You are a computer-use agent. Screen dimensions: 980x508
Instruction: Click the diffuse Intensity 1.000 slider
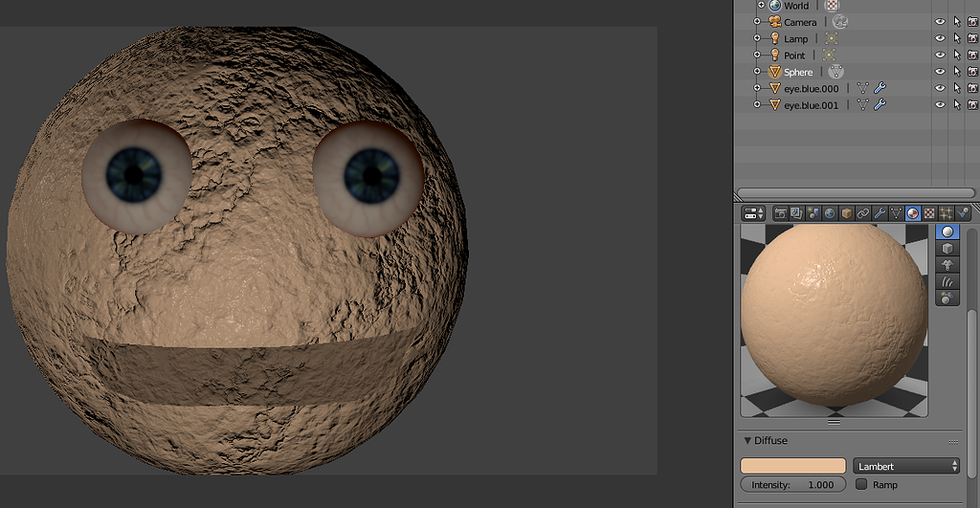coord(793,485)
